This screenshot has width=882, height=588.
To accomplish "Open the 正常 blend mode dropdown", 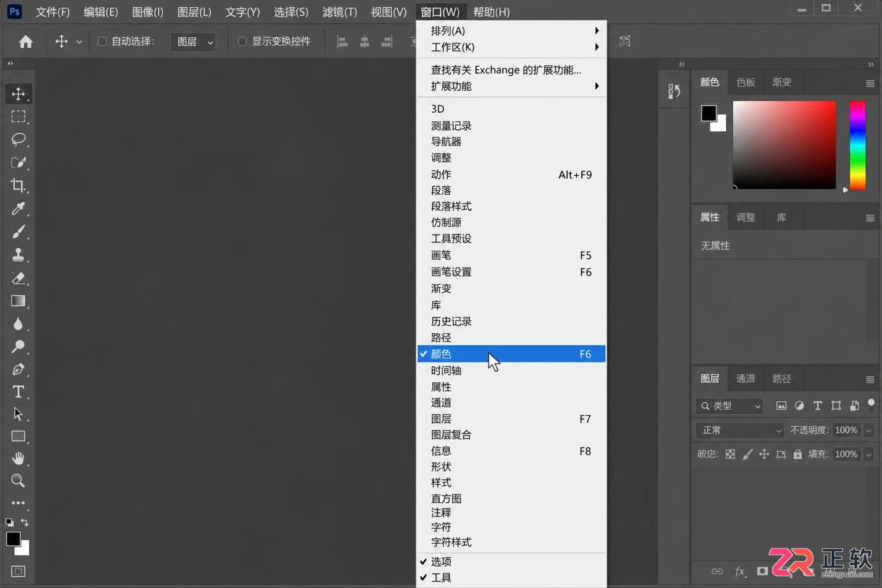I will [x=740, y=430].
